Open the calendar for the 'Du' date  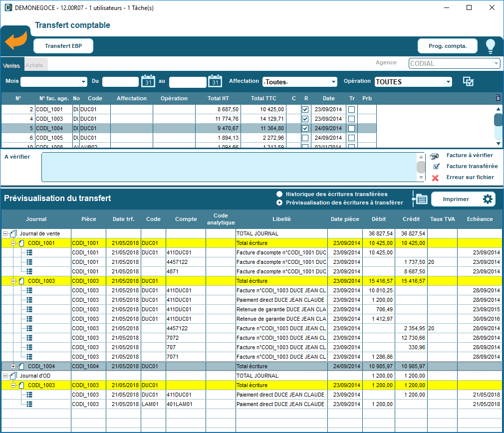click(148, 81)
